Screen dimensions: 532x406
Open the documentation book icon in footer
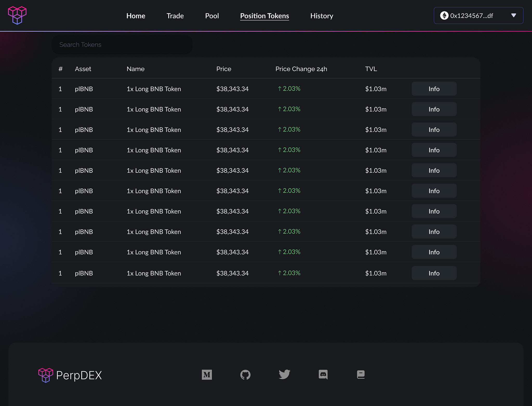tap(361, 375)
